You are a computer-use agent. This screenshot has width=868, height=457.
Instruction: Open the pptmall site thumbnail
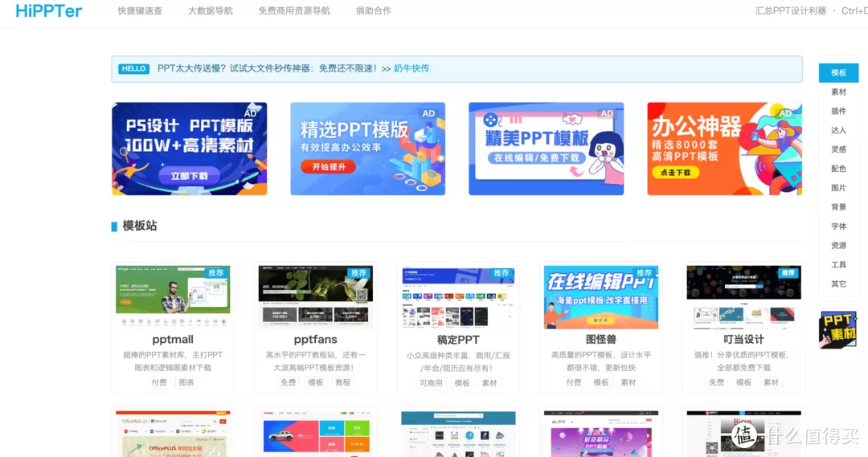(x=173, y=296)
